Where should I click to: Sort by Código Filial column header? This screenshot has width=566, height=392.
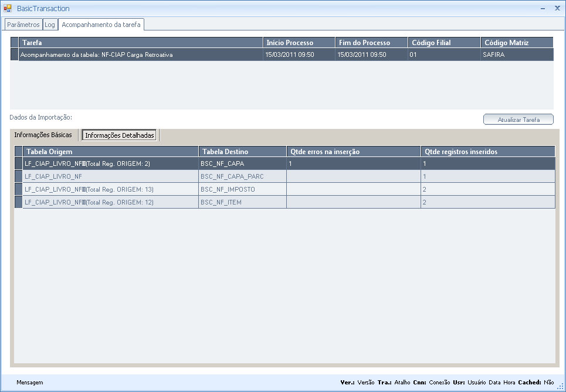443,43
